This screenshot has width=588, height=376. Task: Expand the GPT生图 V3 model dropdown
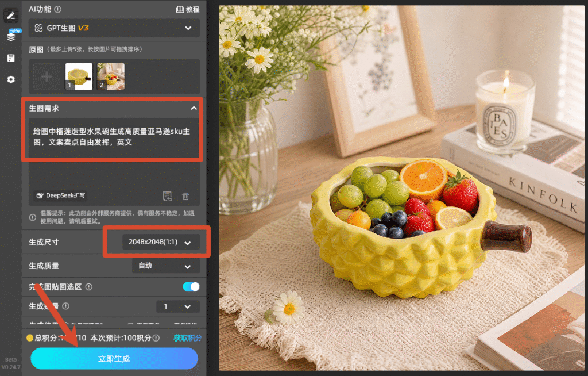pyautogui.click(x=114, y=28)
